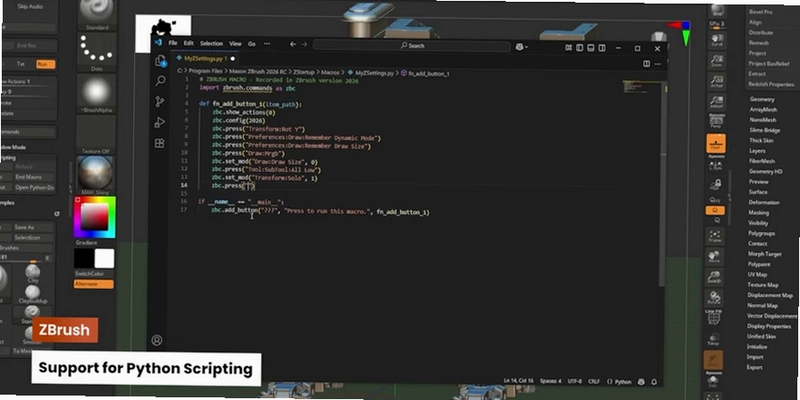Viewport: 800px width, 400px height.
Task: Pick a color in the color picker square
Action: (x=94, y=217)
